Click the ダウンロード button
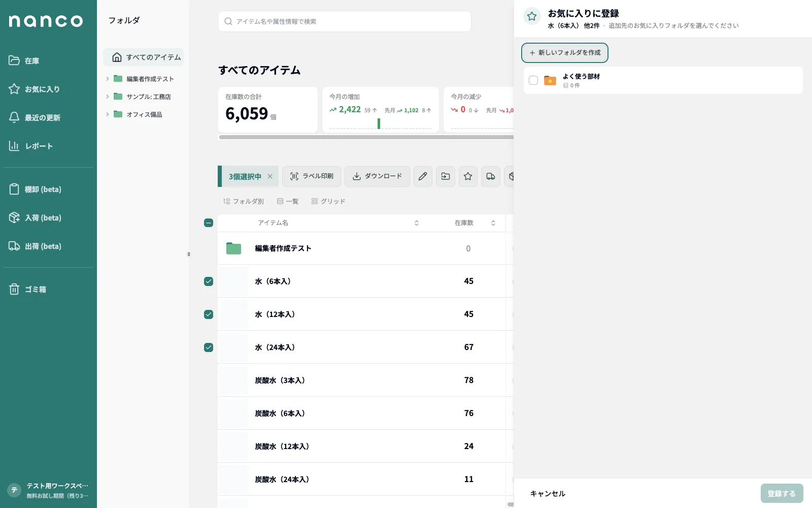 (x=377, y=176)
